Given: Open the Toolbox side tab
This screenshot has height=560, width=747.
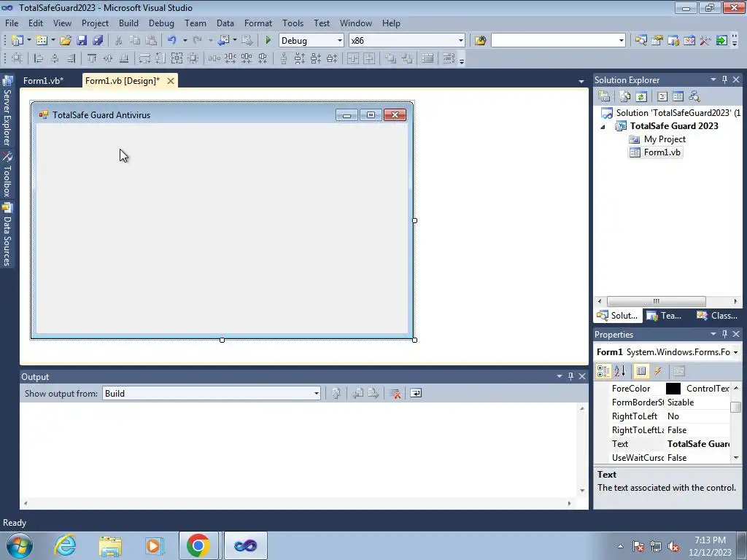Looking at the screenshot, I should pyautogui.click(x=7, y=174).
